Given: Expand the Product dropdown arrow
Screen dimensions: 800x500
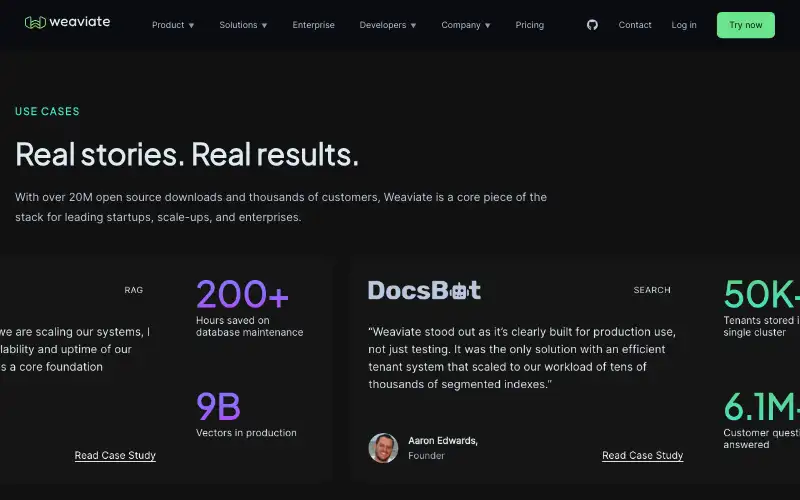Looking at the screenshot, I should [191, 25].
